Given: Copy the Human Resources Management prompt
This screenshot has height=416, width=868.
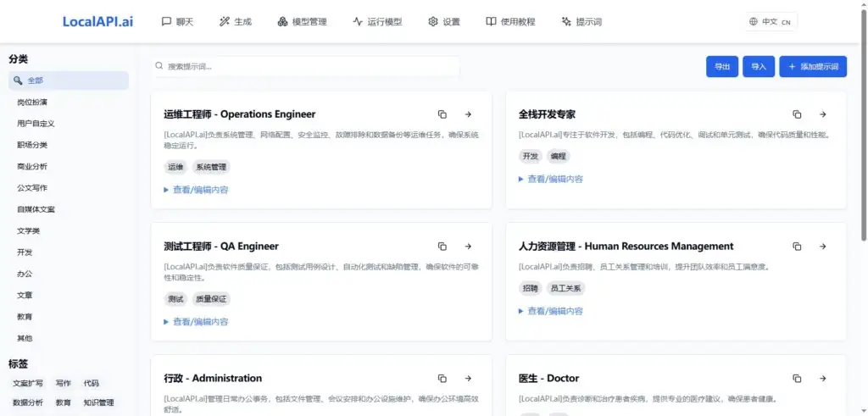Looking at the screenshot, I should pos(797,247).
